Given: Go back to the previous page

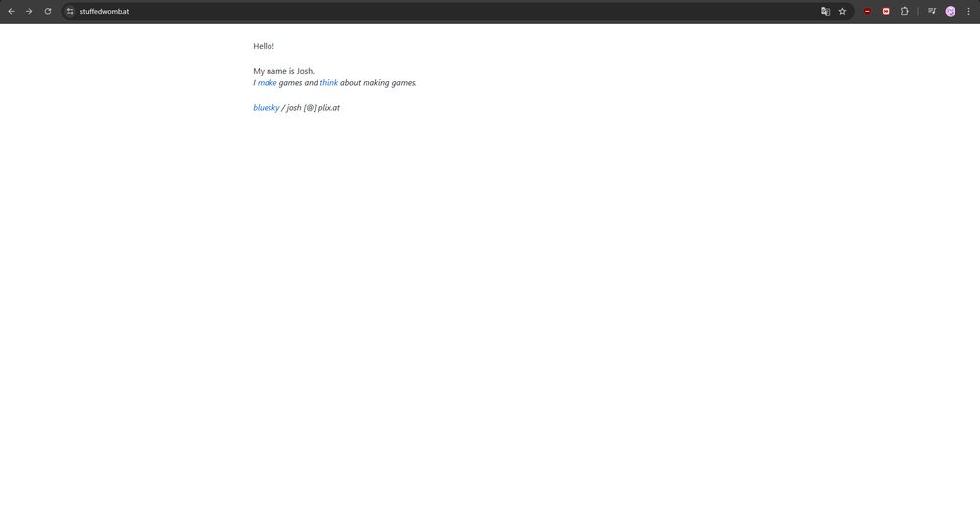Looking at the screenshot, I should click(11, 11).
